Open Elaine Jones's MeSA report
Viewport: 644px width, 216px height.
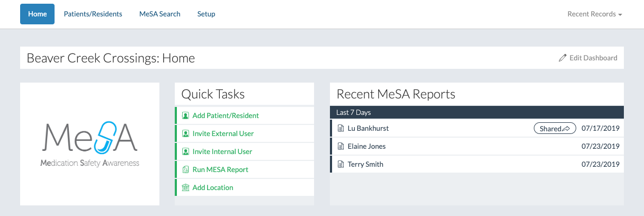[366, 146]
